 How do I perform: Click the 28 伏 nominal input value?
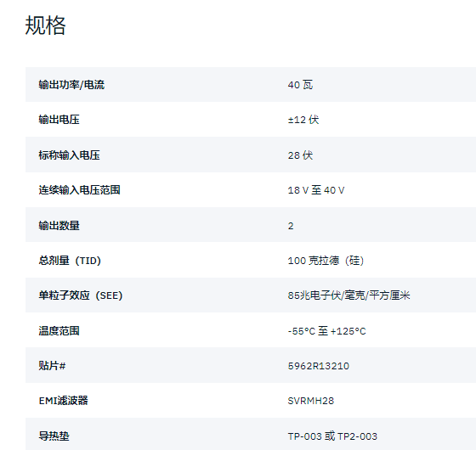click(x=300, y=155)
